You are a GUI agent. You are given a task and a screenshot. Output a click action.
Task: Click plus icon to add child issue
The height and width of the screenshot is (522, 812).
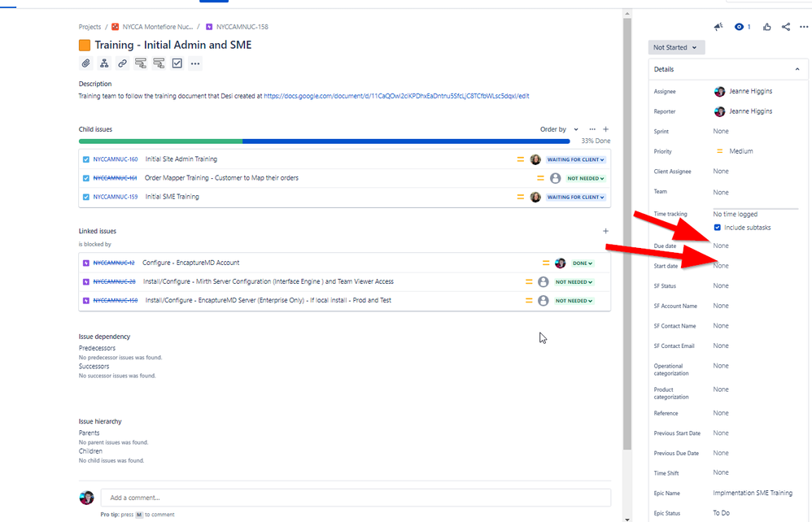(606, 129)
